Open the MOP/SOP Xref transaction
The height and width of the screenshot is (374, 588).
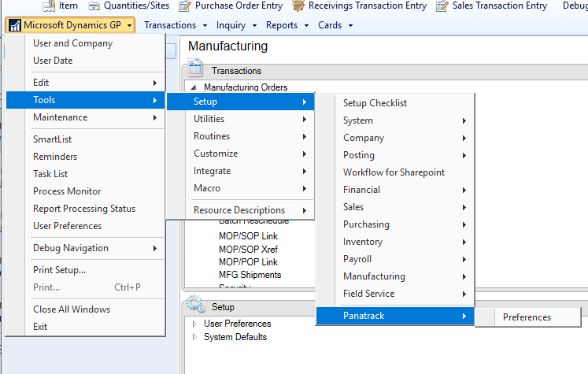[248, 249]
